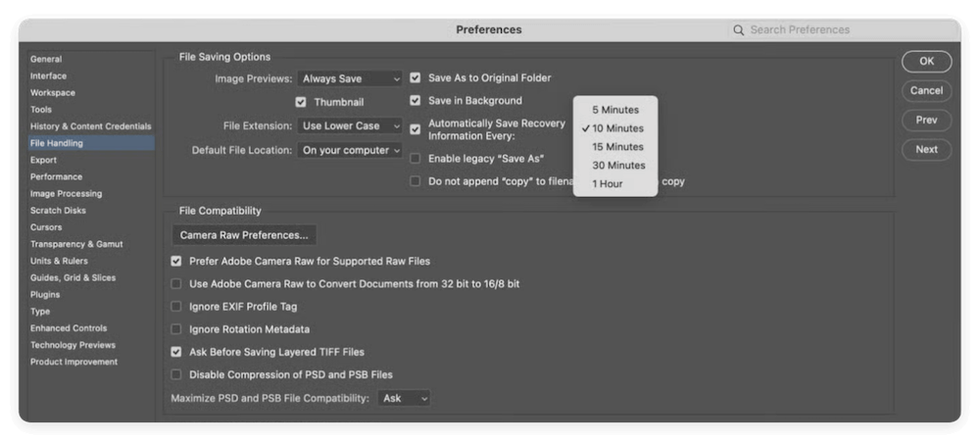Click the Cancel button
The width and height of the screenshot is (980, 441).
click(926, 90)
